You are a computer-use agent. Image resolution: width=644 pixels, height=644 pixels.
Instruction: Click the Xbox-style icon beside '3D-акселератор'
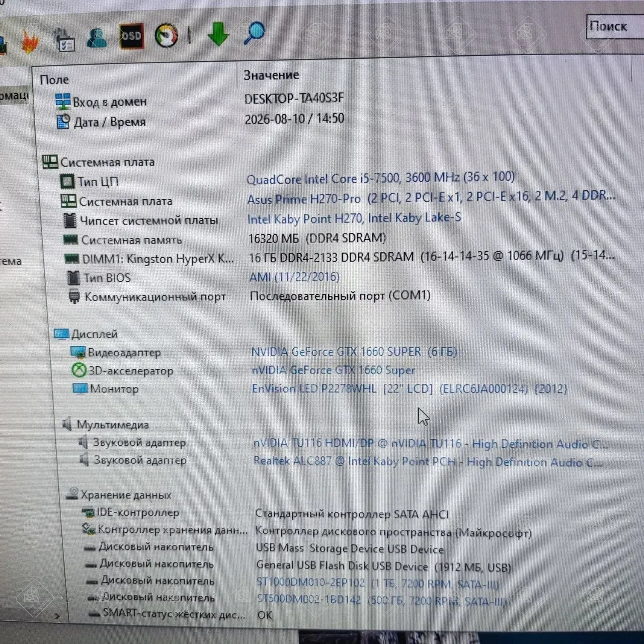coord(79,371)
